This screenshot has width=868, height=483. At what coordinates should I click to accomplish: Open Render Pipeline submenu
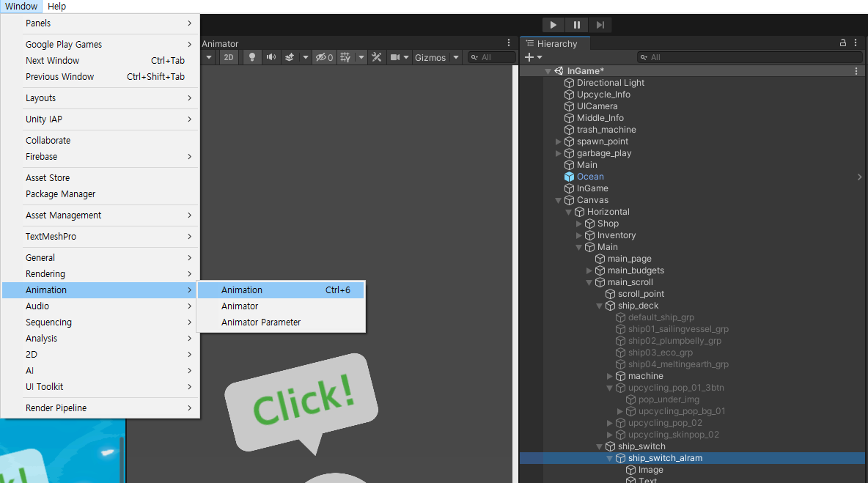(100, 408)
